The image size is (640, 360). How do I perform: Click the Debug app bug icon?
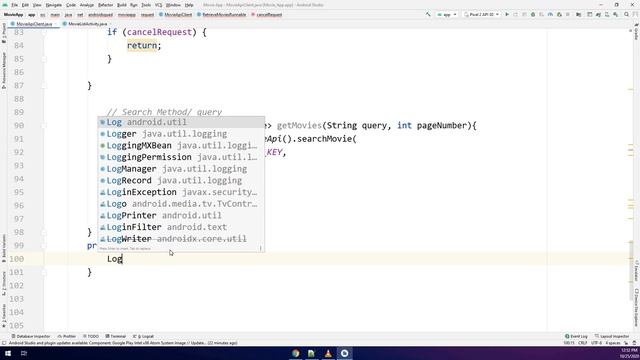pos(533,14)
